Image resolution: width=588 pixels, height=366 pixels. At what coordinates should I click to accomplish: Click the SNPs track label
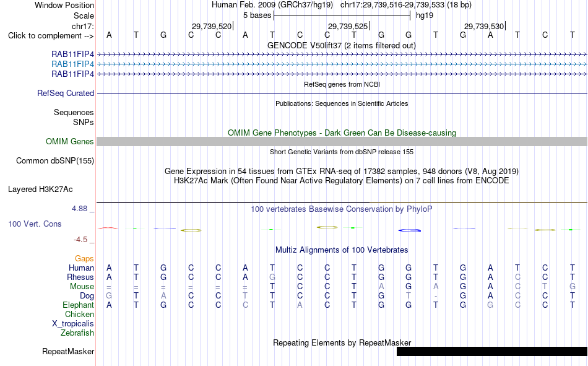[84, 123]
